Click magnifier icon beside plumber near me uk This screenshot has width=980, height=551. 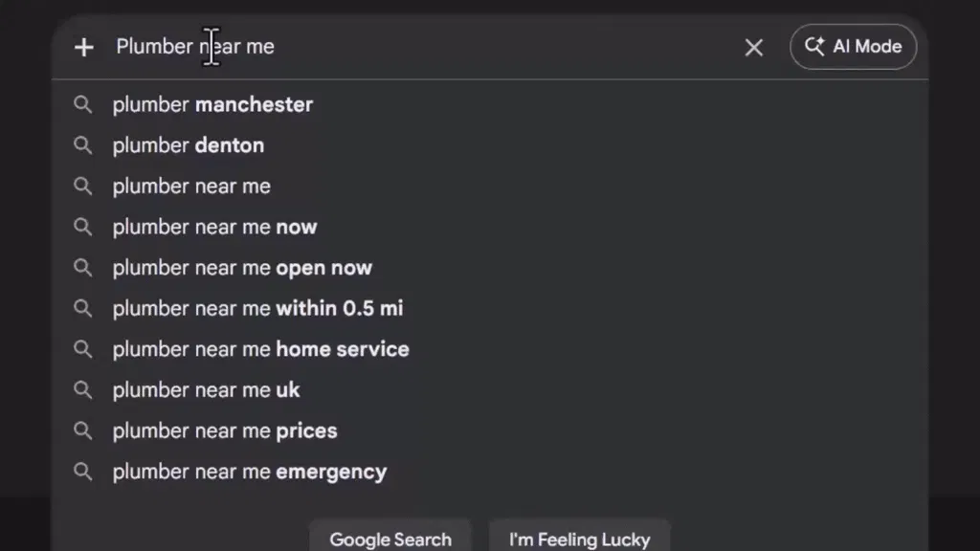click(x=82, y=390)
